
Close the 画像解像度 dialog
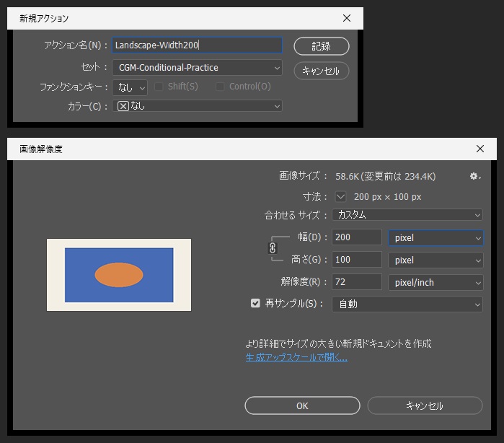pos(480,149)
